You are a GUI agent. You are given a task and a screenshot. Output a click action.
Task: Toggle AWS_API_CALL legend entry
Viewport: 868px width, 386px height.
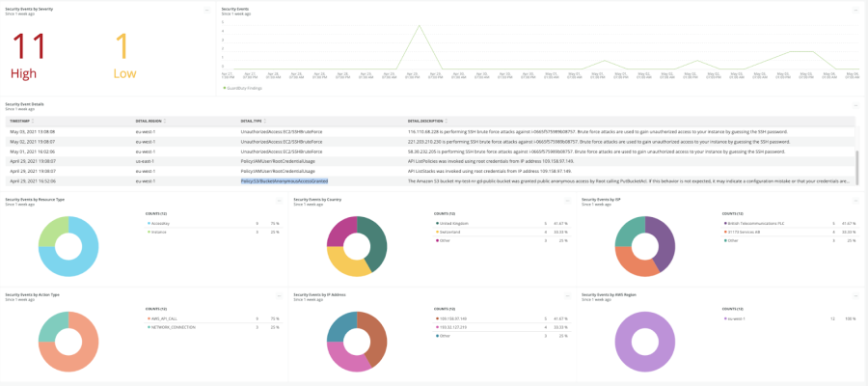tap(160, 319)
